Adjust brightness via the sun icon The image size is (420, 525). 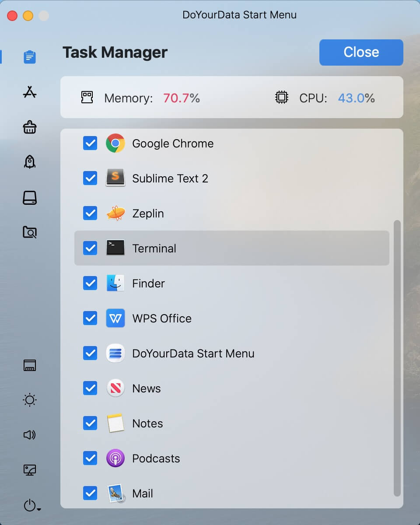(x=29, y=400)
